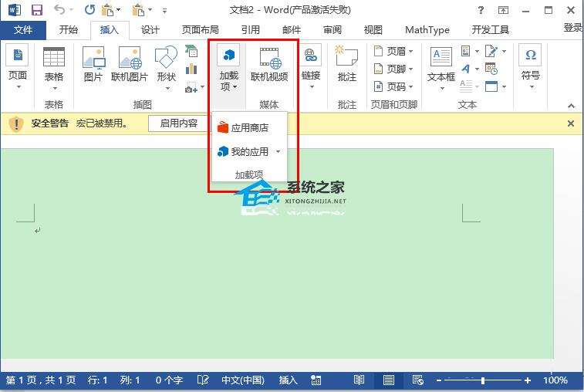
Task: Click the 批注 (Comment) note icon
Action: 346,56
